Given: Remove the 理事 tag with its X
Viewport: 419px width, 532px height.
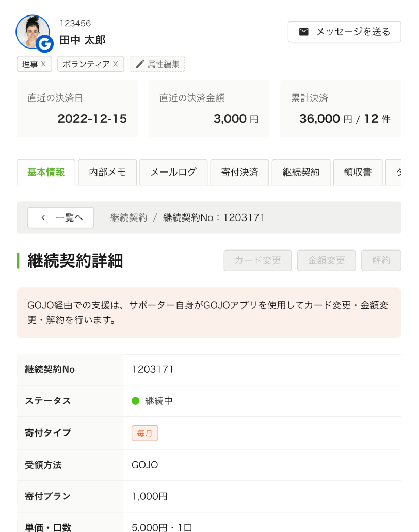Looking at the screenshot, I should [x=43, y=64].
